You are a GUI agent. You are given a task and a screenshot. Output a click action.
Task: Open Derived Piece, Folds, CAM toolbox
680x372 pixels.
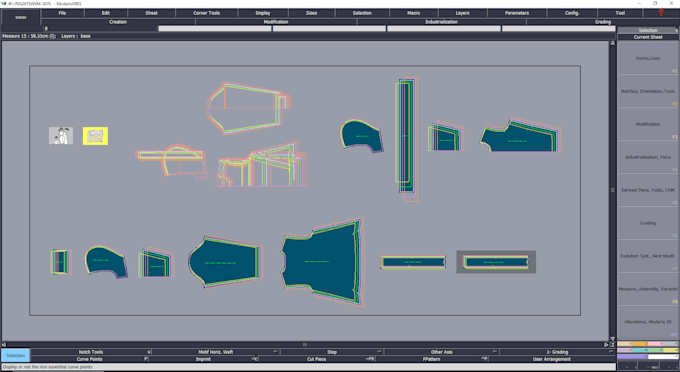[x=648, y=190]
